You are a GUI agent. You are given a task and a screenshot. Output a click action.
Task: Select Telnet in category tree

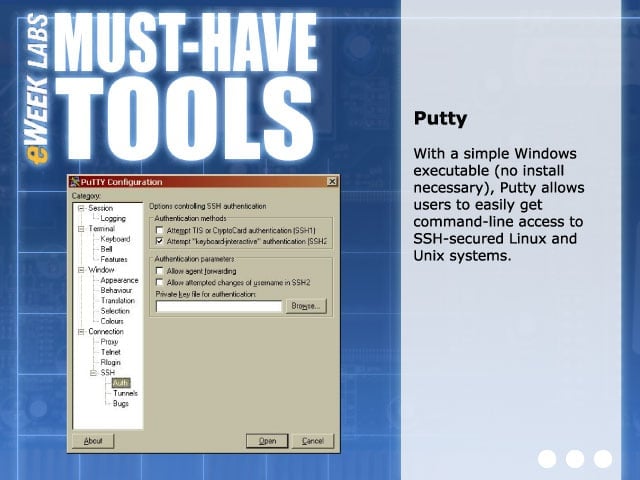pos(110,352)
